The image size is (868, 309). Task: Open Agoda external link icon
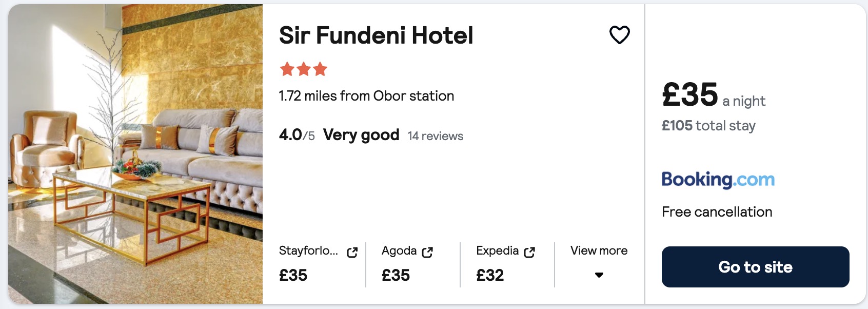[427, 252]
